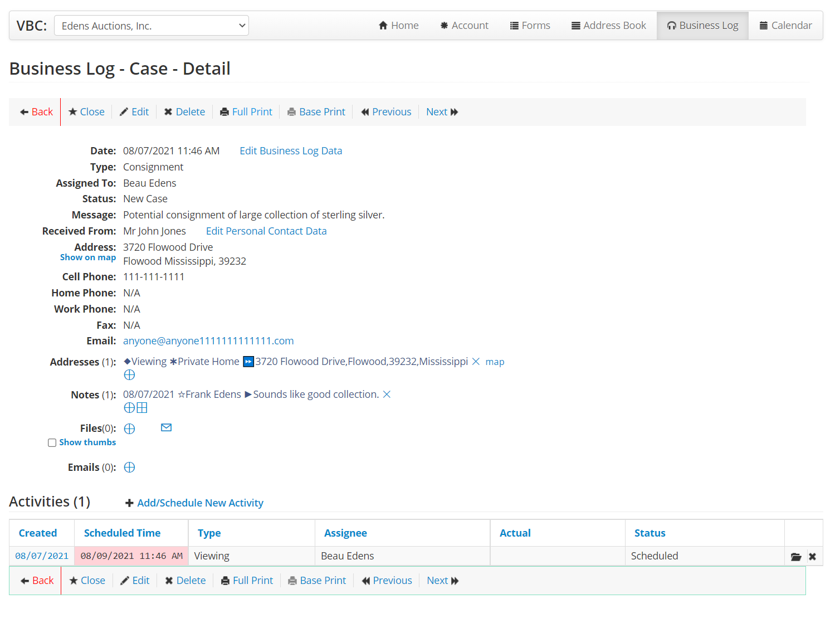Add a new email with plus icon
Image resolution: width=840 pixels, height=628 pixels.
129,468
